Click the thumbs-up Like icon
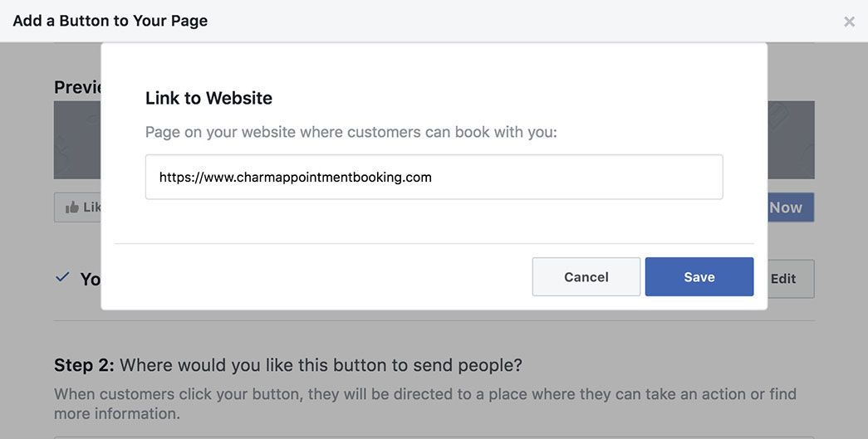868x439 pixels. tap(71, 207)
